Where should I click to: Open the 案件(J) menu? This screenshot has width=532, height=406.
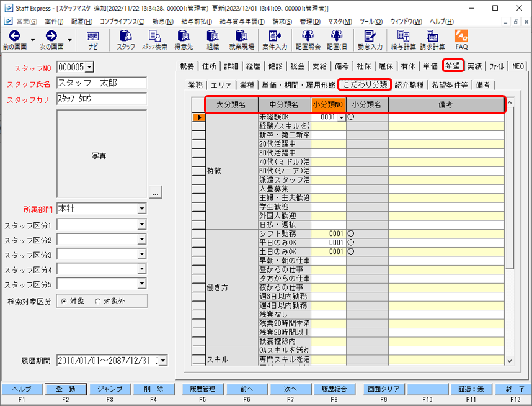pos(54,22)
